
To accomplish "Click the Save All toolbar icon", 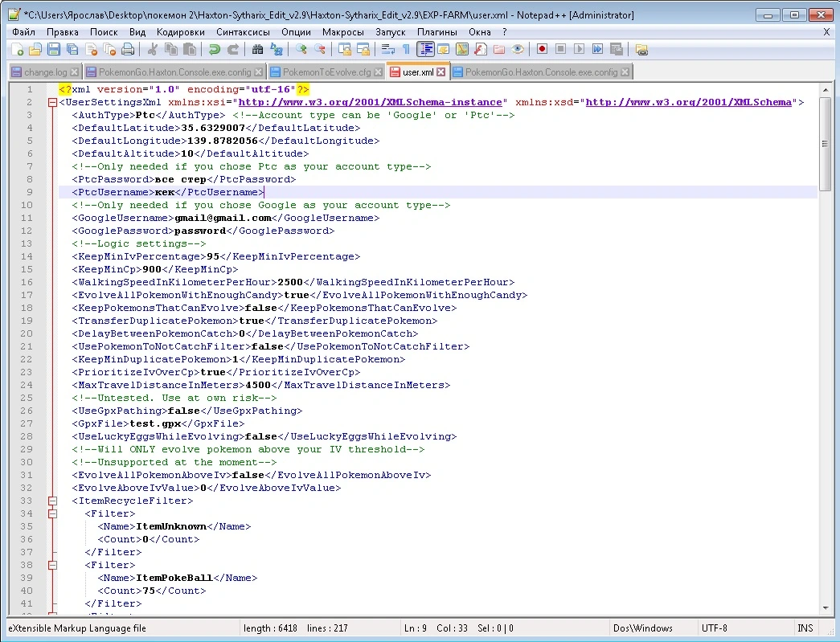I will (72, 50).
